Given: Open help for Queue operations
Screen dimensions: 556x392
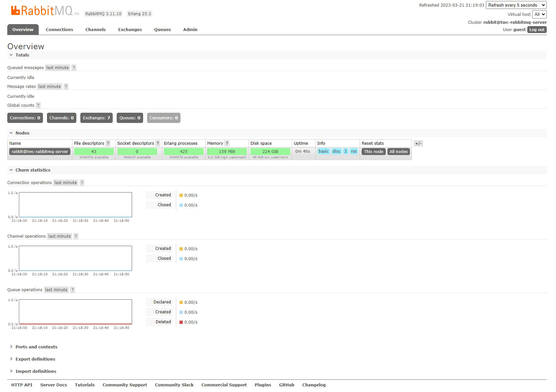Looking at the screenshot, I should coord(73,290).
